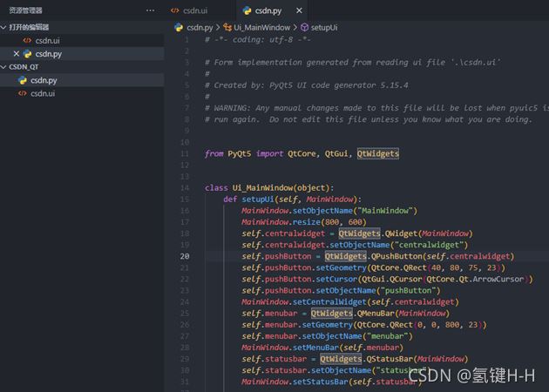Close the csdn.py editor tab
Screen dimensions: 549x392
tap(301, 10)
